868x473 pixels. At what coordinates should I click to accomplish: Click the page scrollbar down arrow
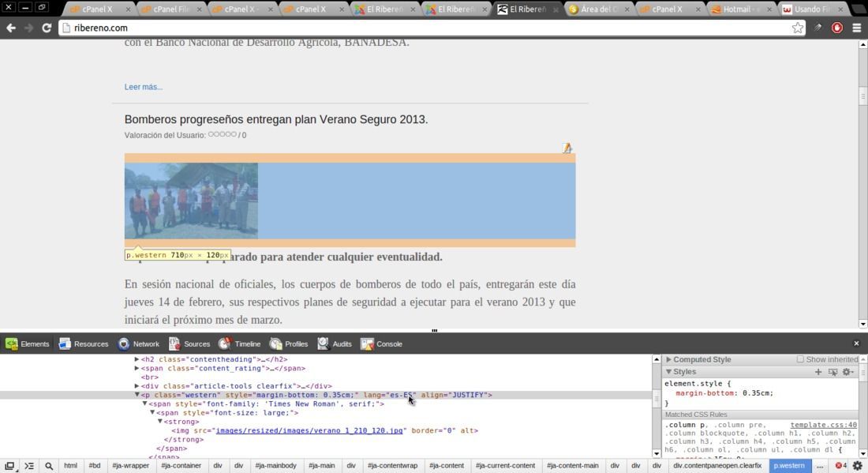pyautogui.click(x=863, y=324)
